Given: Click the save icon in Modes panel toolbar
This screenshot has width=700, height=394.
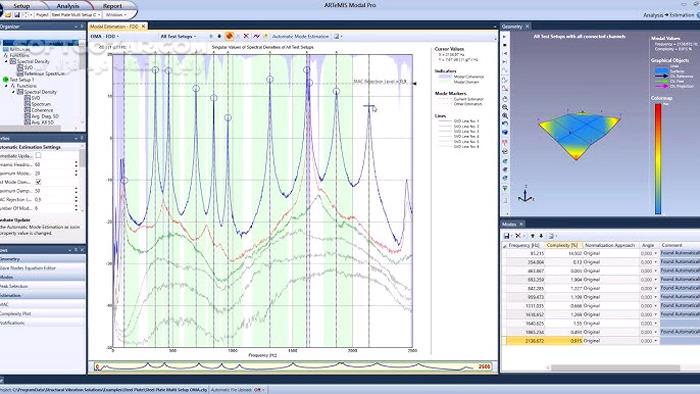Looking at the screenshot, I should point(507,236).
